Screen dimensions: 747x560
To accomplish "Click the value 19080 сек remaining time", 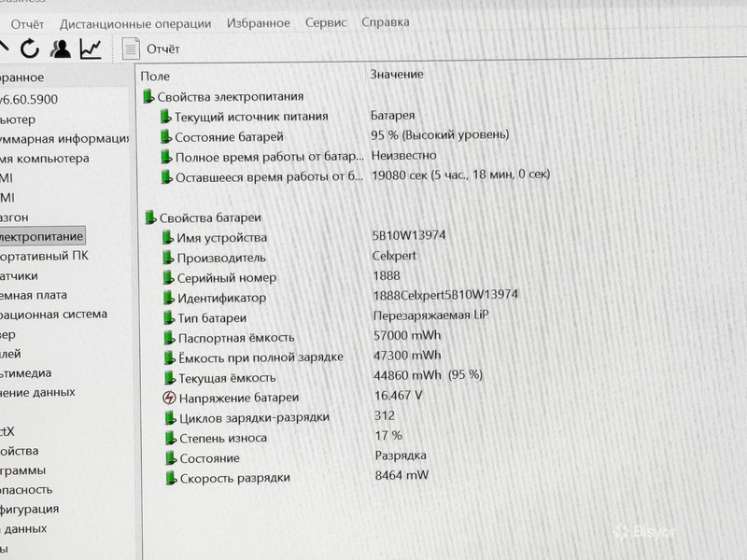I will coord(460,175).
